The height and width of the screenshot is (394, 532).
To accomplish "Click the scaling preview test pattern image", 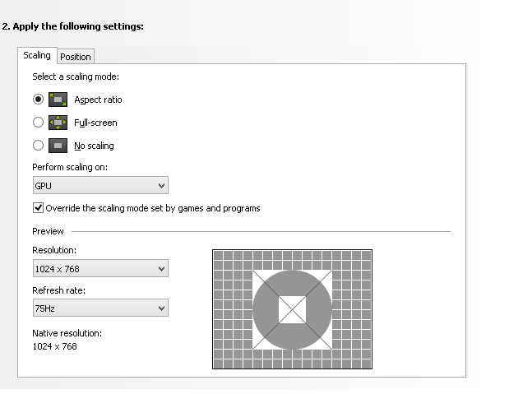I will click(x=292, y=309).
